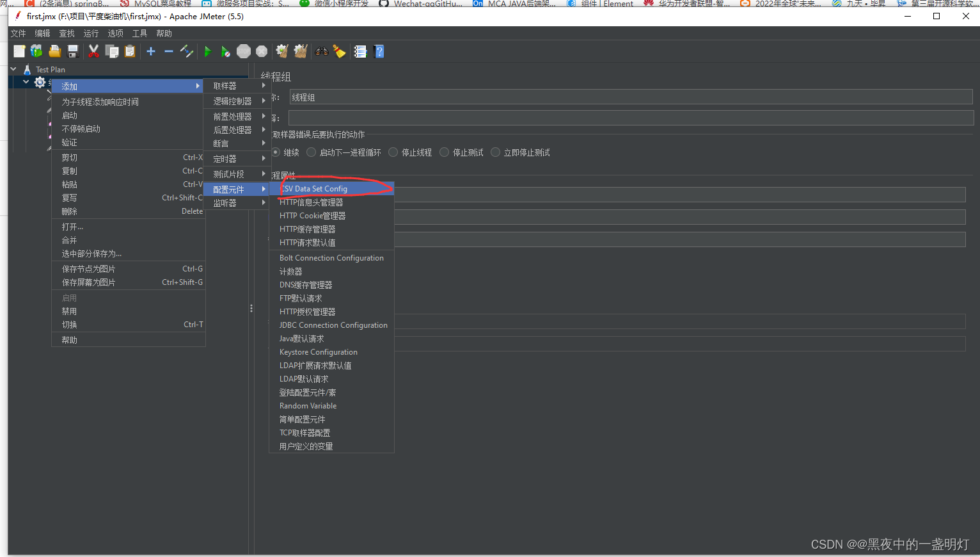This screenshot has height=557, width=980.
Task: Click 保存节点为图片 entry
Action: (x=128, y=269)
